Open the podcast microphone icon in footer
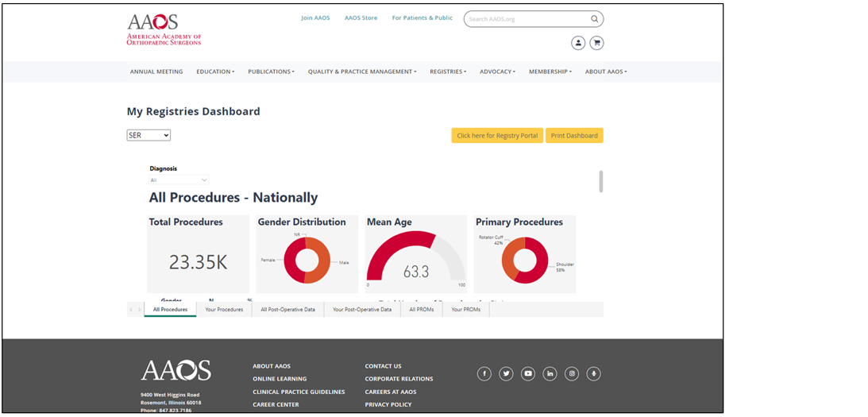The height and width of the screenshot is (417, 868). coord(593,374)
